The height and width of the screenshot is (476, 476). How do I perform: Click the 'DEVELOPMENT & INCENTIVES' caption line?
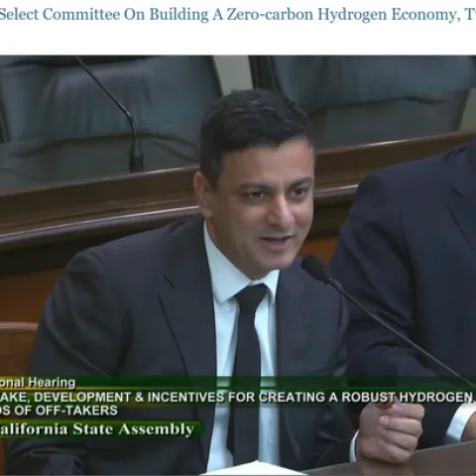236,397
